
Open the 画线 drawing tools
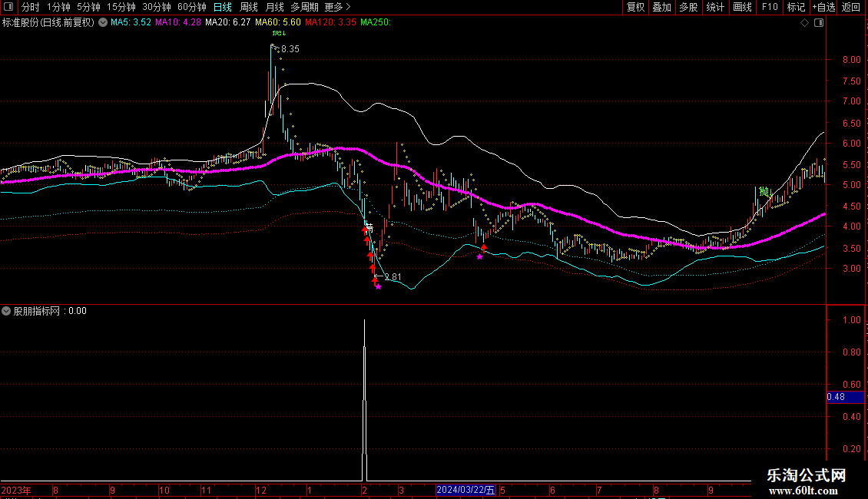pos(742,7)
